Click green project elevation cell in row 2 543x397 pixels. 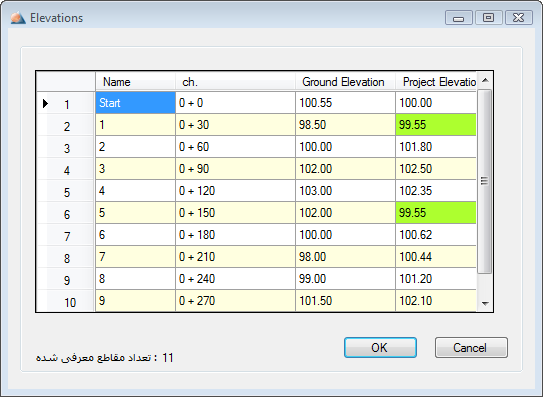436,125
